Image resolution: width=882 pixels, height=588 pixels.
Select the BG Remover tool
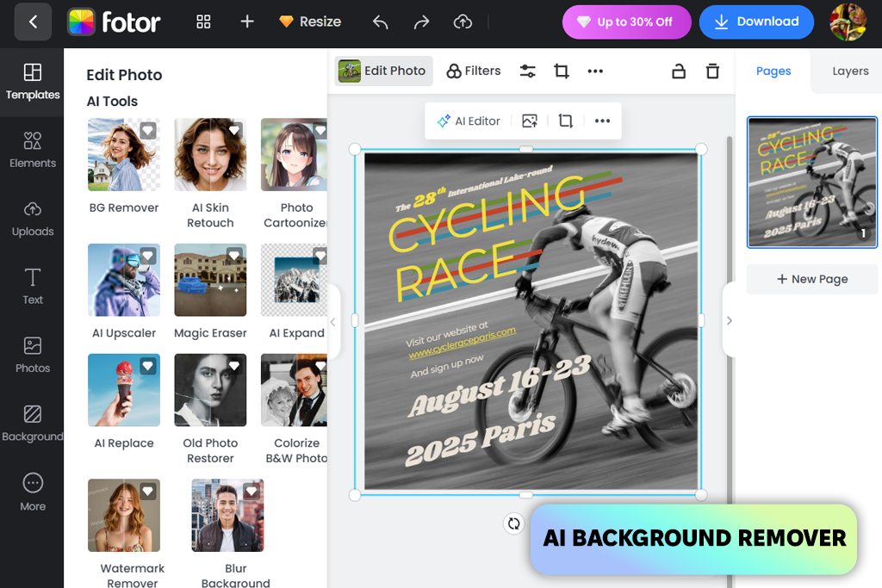tap(124, 166)
